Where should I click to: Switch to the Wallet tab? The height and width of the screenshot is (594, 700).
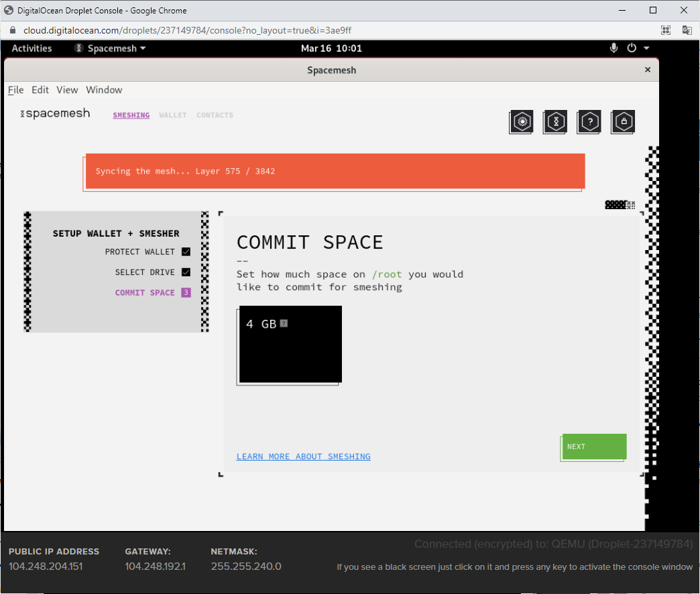[x=173, y=115]
